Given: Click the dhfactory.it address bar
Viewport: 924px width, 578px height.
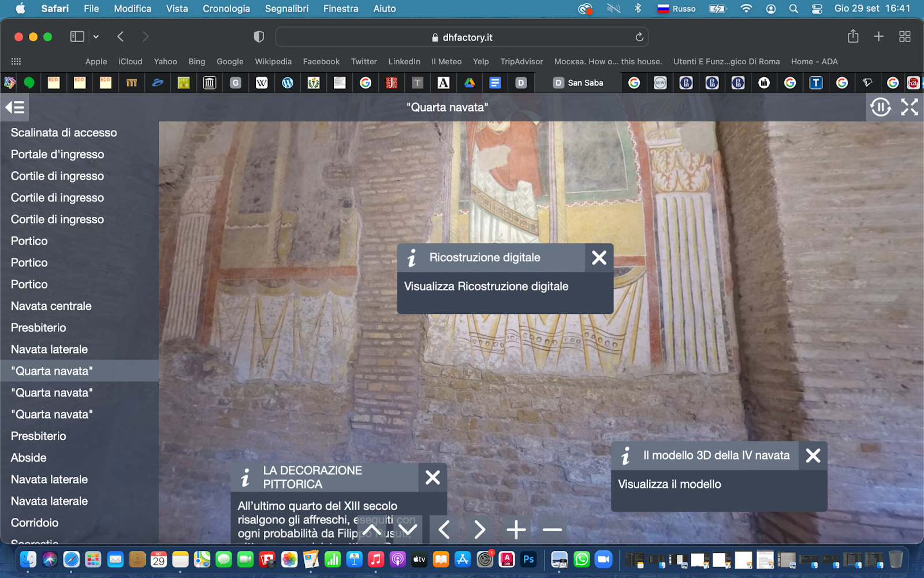Looking at the screenshot, I should [462, 37].
